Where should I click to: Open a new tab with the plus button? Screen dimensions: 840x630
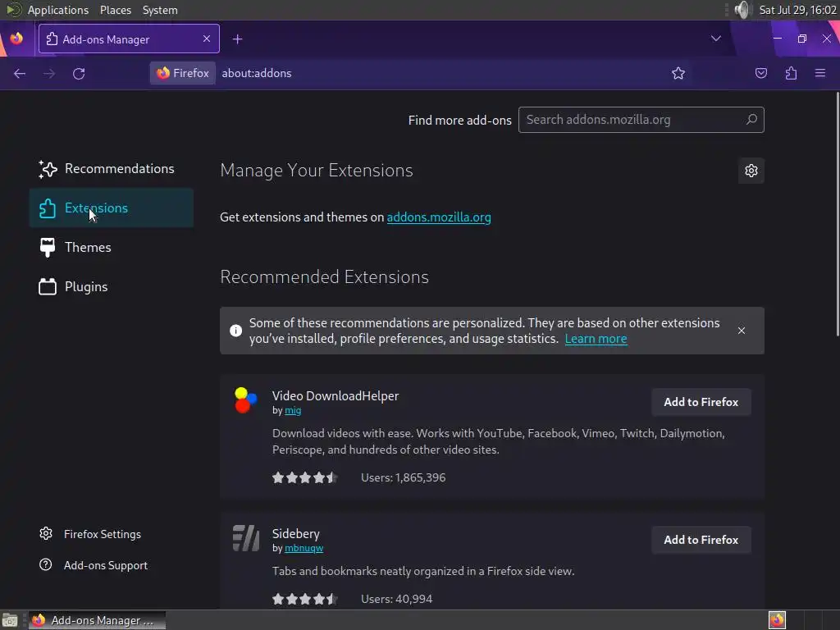pyautogui.click(x=237, y=39)
